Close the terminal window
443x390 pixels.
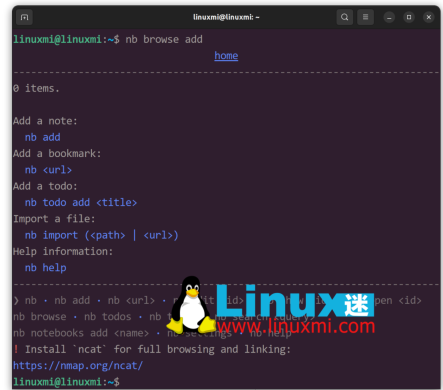[x=429, y=17]
